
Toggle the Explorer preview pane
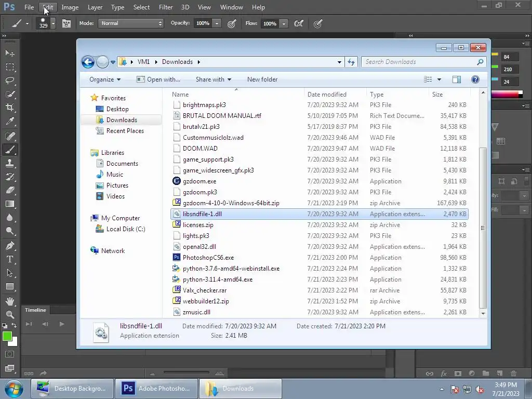tap(457, 79)
